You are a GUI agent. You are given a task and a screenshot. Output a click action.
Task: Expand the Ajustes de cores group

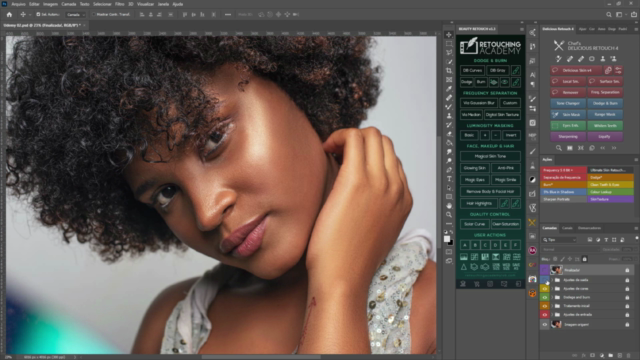click(x=552, y=289)
